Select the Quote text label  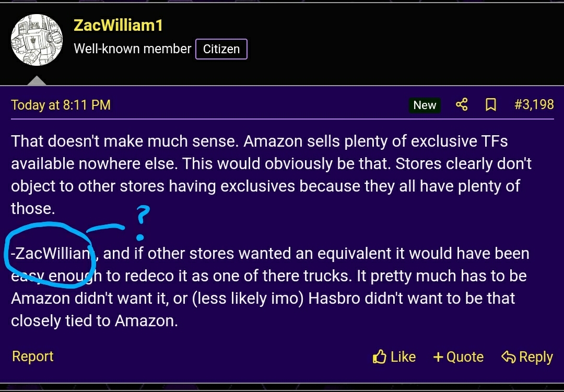465,357
